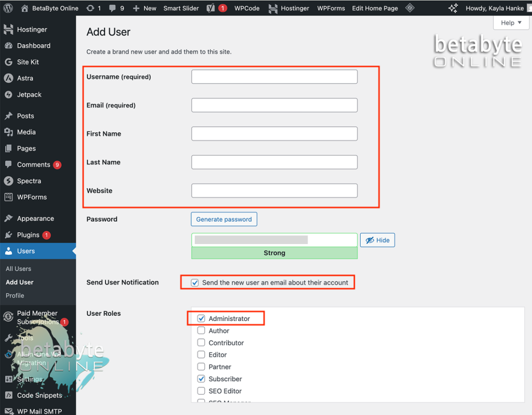Click the Jetpack icon in sidebar
The image size is (532, 415).
coord(8,95)
